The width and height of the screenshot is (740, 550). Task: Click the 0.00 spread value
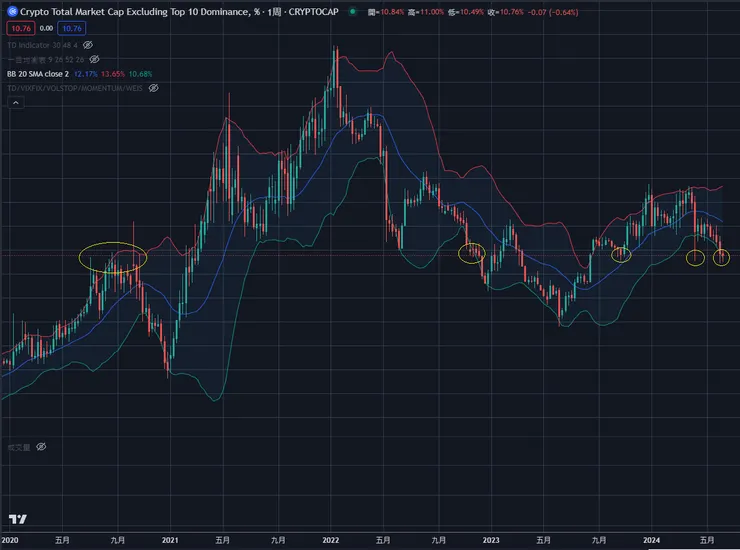click(x=46, y=28)
